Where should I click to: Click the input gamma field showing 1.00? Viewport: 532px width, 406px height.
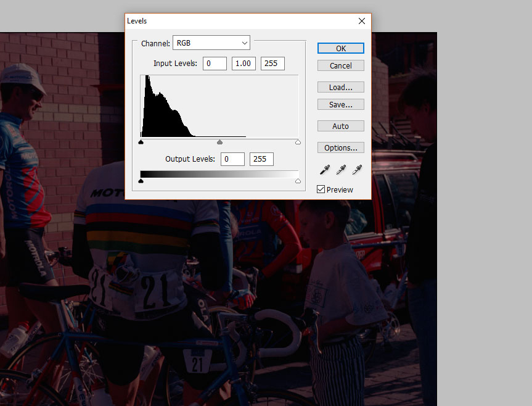(243, 64)
